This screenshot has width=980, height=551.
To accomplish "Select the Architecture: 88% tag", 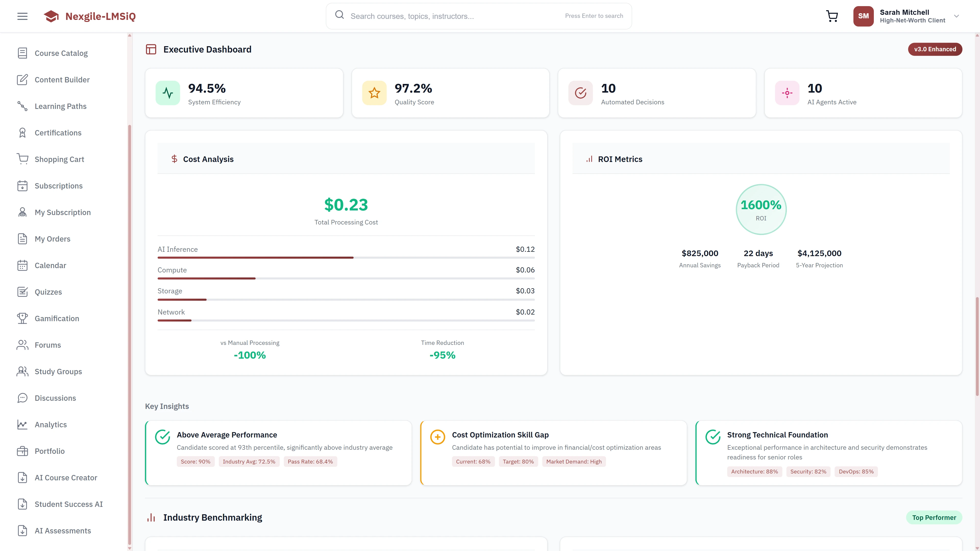I will [x=754, y=471].
